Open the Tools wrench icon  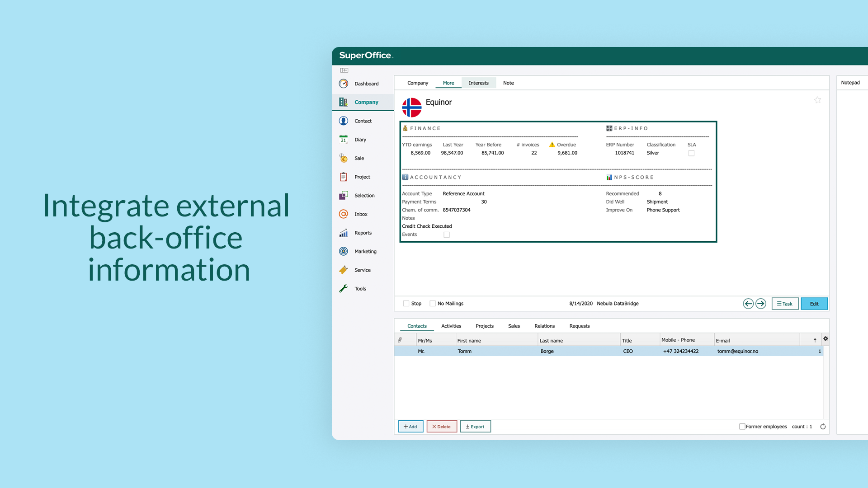click(x=344, y=289)
